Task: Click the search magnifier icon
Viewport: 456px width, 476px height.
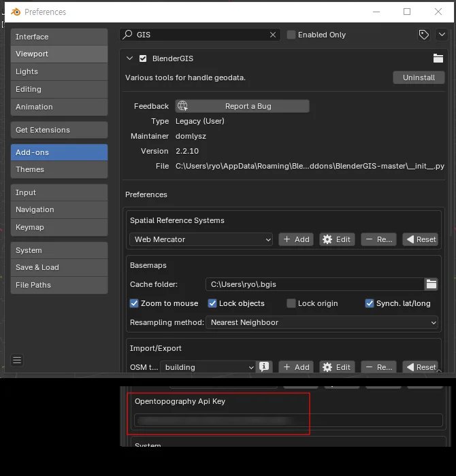Action: click(127, 35)
